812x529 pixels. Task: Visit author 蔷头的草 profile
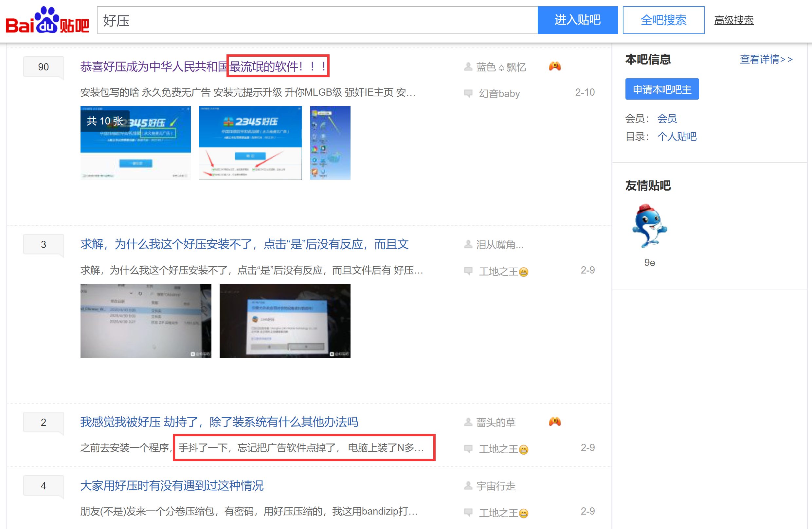pyautogui.click(x=496, y=423)
